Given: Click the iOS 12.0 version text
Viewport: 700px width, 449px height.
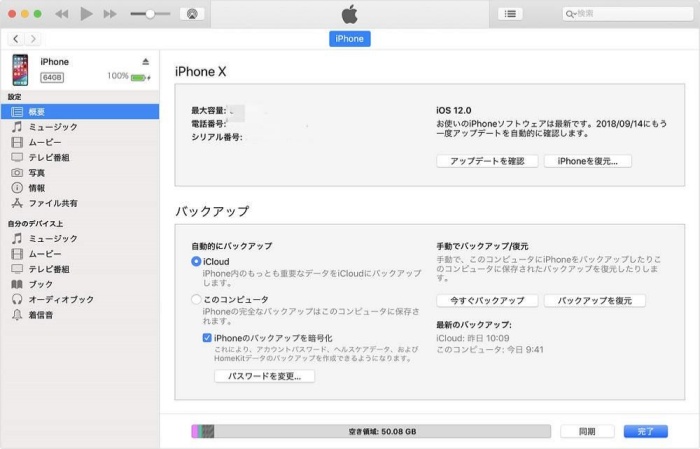Looking at the screenshot, I should 454,110.
